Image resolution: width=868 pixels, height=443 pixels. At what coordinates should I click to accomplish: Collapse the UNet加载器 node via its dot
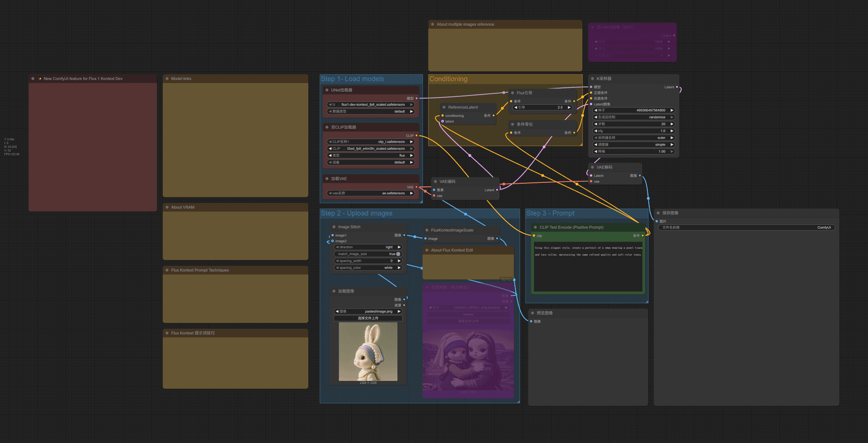[327, 90]
